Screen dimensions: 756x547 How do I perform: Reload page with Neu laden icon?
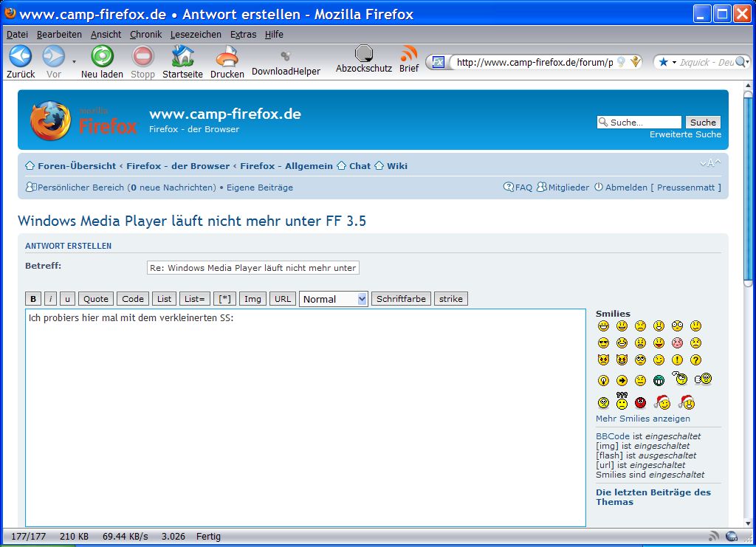(102, 56)
